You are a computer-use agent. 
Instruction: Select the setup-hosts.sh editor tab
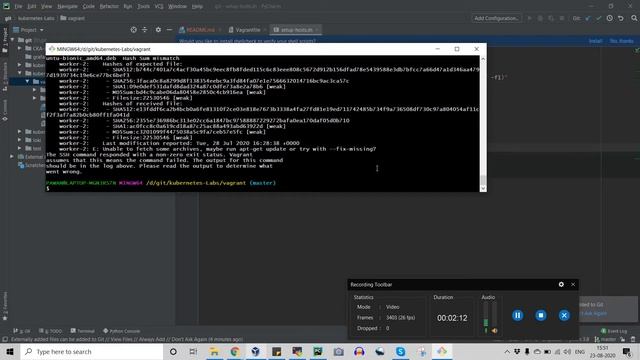point(296,30)
